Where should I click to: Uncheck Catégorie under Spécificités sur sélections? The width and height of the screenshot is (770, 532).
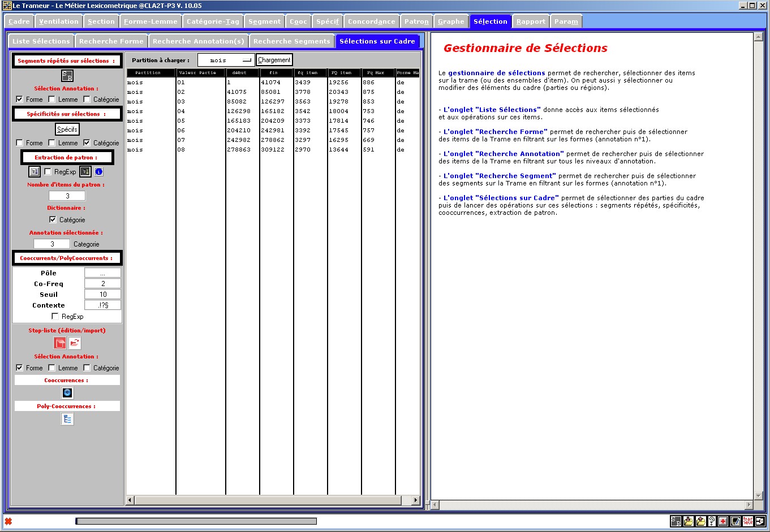click(87, 142)
